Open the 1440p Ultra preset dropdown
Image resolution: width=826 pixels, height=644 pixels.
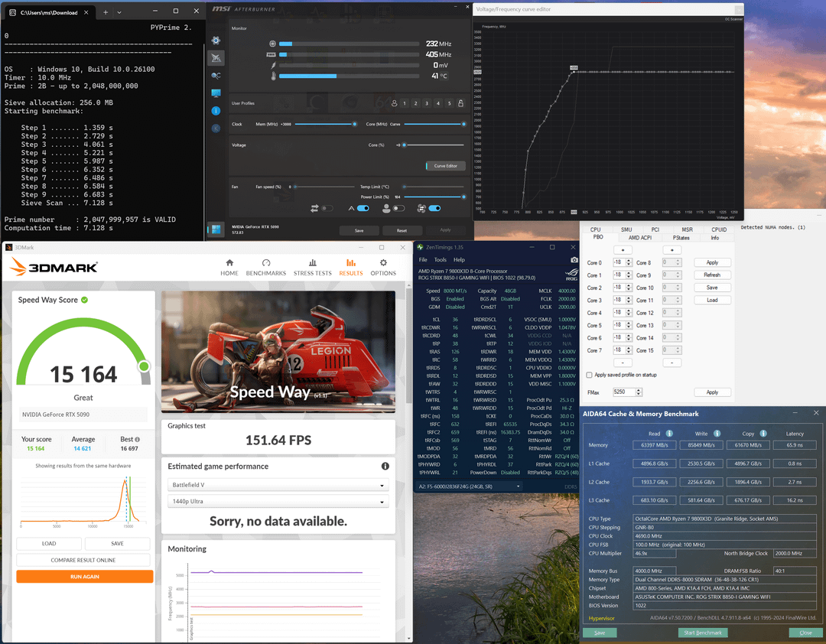click(x=278, y=502)
